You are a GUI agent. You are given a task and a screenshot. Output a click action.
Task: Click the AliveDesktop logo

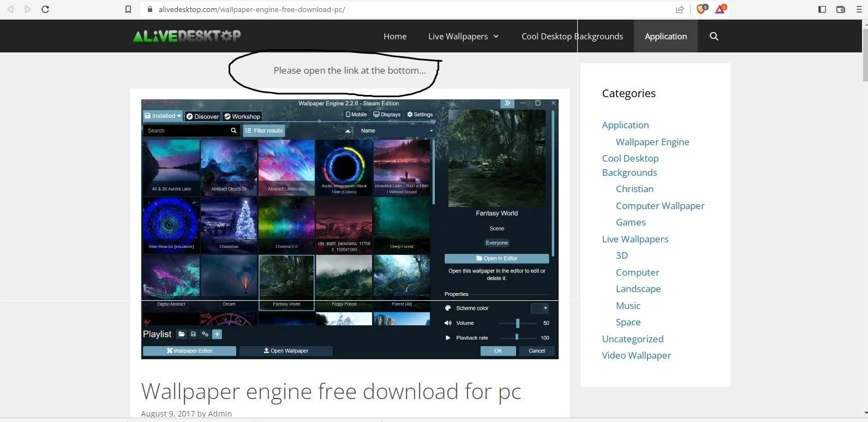pyautogui.click(x=187, y=35)
